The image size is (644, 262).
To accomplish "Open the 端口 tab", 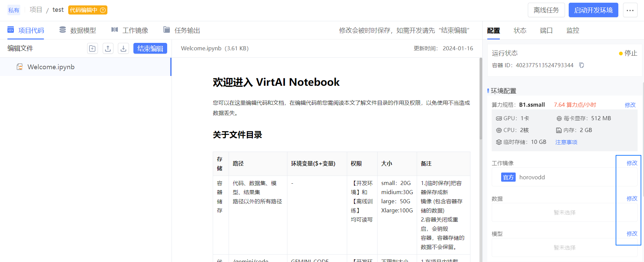I will tap(546, 30).
